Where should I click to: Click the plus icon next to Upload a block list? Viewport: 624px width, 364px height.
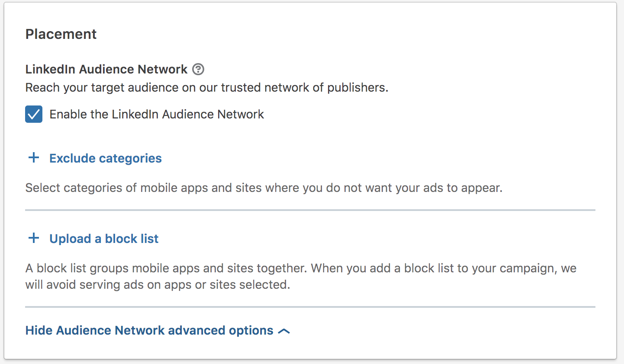(34, 238)
